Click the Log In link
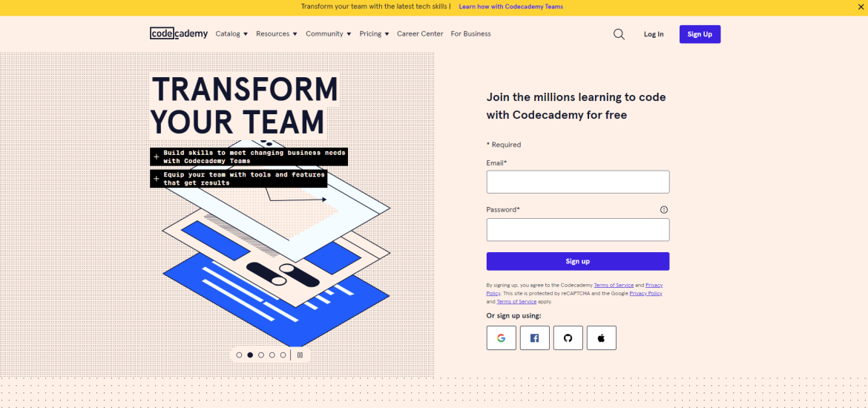Image resolution: width=868 pixels, height=408 pixels. (654, 34)
